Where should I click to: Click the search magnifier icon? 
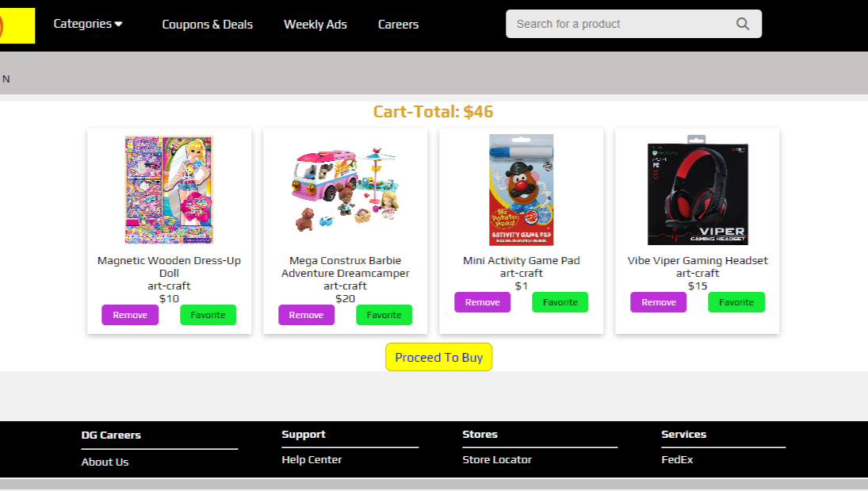point(742,24)
